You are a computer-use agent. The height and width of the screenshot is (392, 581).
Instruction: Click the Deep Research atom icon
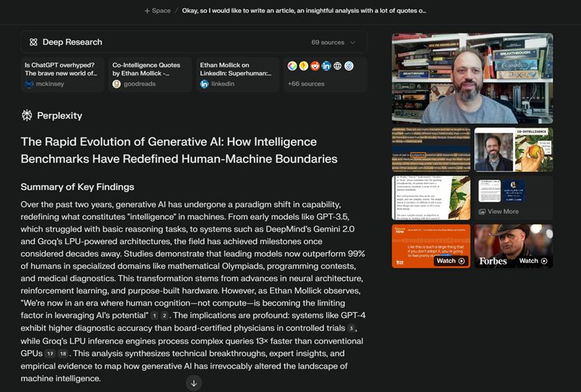pyautogui.click(x=33, y=42)
